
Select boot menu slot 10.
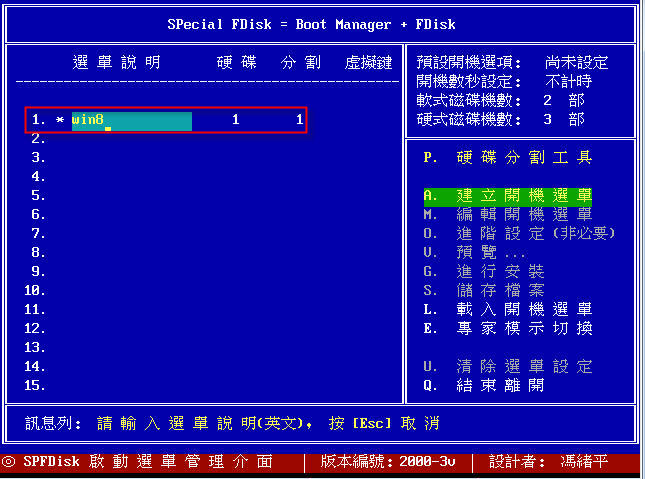35,291
